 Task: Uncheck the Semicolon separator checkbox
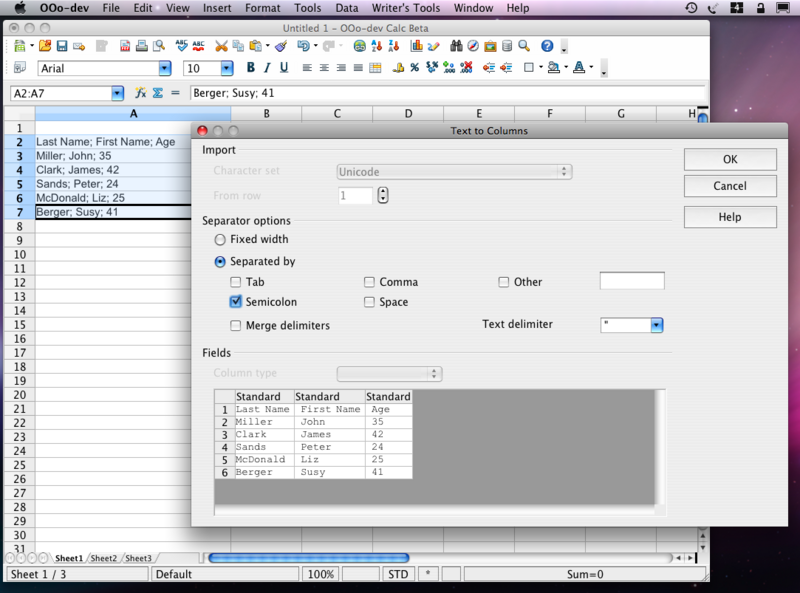coord(236,301)
